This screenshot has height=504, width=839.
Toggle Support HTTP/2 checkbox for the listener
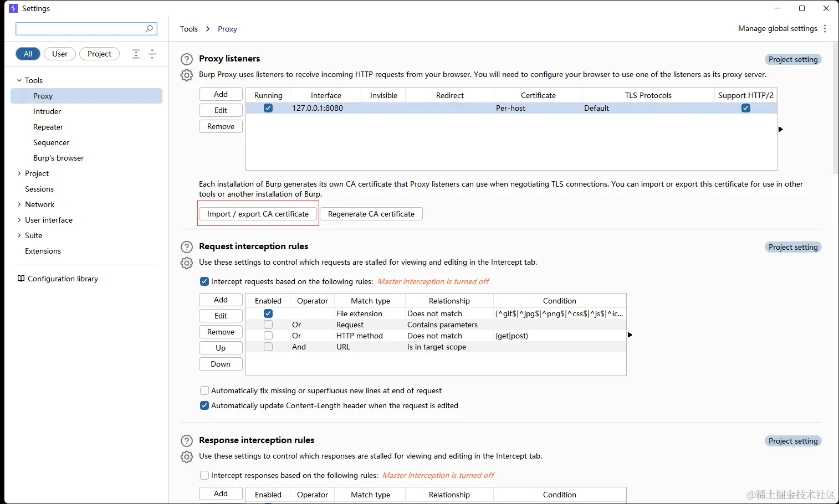(746, 108)
